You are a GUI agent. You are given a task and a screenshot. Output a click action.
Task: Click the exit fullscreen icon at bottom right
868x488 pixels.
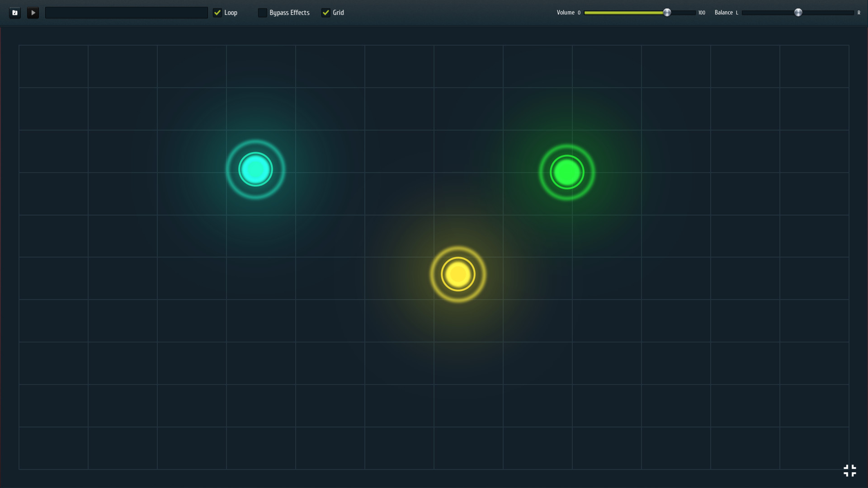point(850,470)
